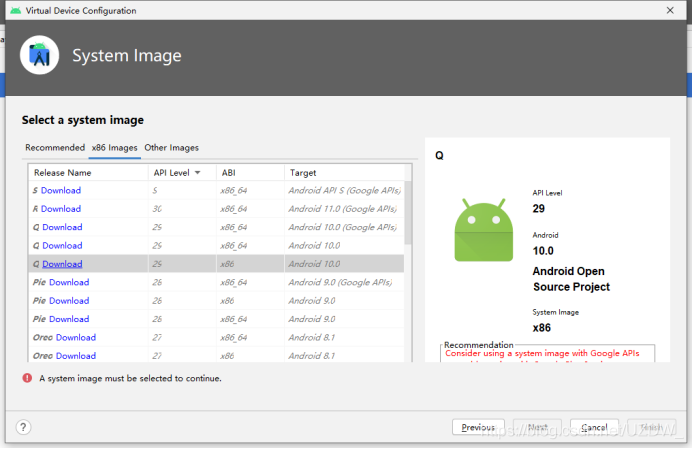The width and height of the screenshot is (693, 449).
Task: Click the Android Studio logo icon in header
Action: (40, 55)
